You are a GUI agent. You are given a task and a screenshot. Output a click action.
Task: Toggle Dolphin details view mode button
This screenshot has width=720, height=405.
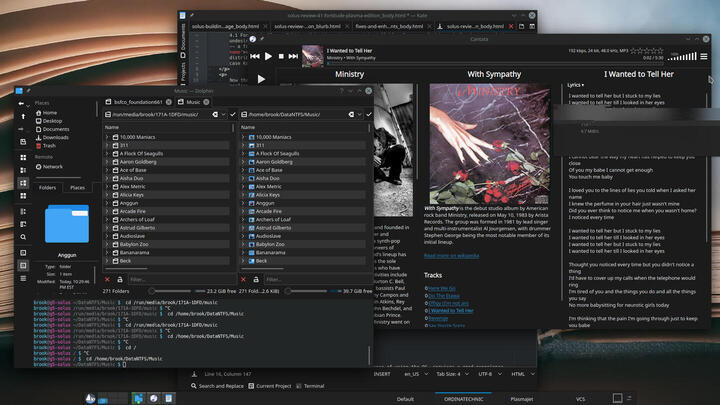pyautogui.click(x=23, y=183)
